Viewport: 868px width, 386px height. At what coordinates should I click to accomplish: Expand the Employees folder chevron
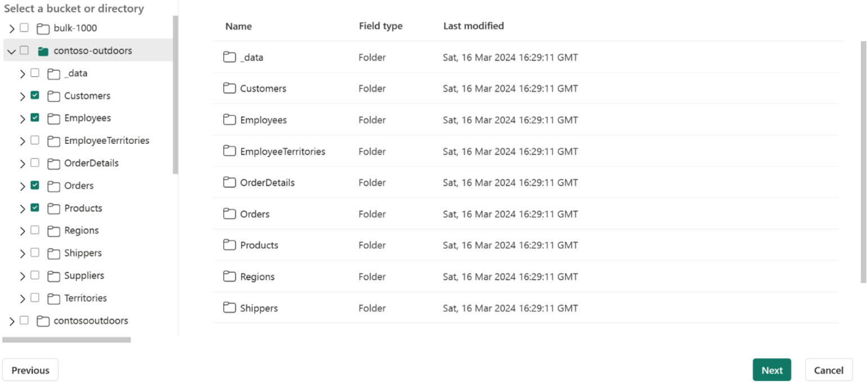click(22, 119)
